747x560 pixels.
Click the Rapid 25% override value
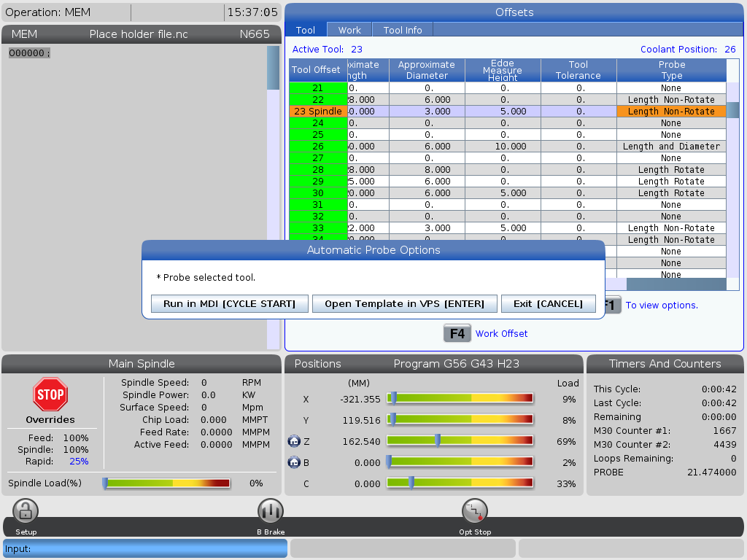click(x=79, y=461)
